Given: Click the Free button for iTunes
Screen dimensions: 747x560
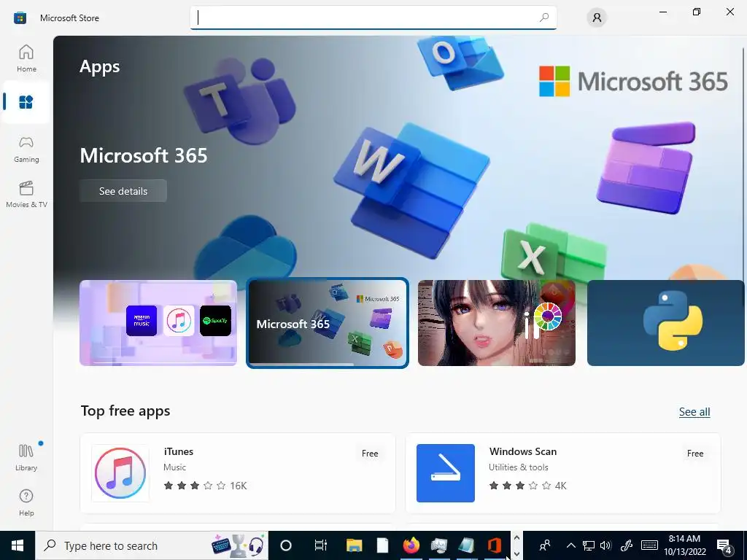Looking at the screenshot, I should point(370,454).
